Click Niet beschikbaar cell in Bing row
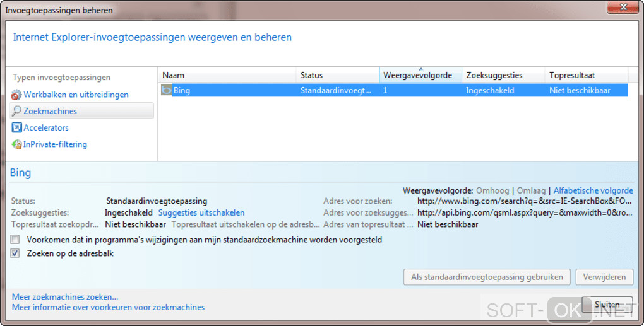Viewport: 644px width, 326px height. [x=580, y=90]
